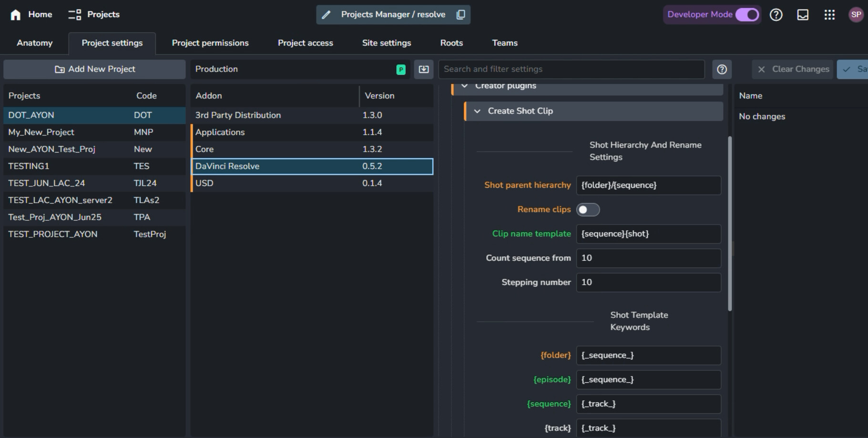
Task: Toggle Developer Mode switch off
Action: click(x=746, y=15)
